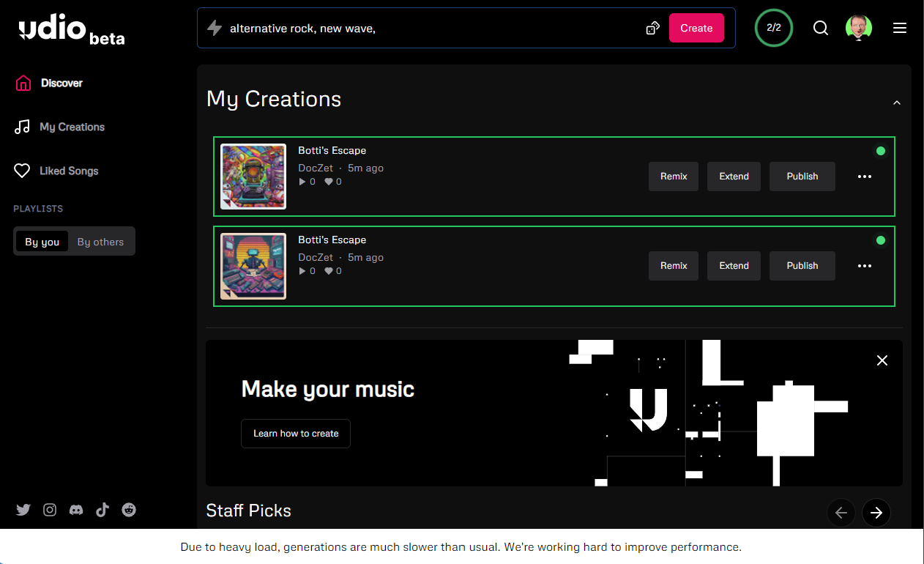Image resolution: width=924 pixels, height=564 pixels.
Task: Open more options for second Botti's Escape
Action: (865, 266)
